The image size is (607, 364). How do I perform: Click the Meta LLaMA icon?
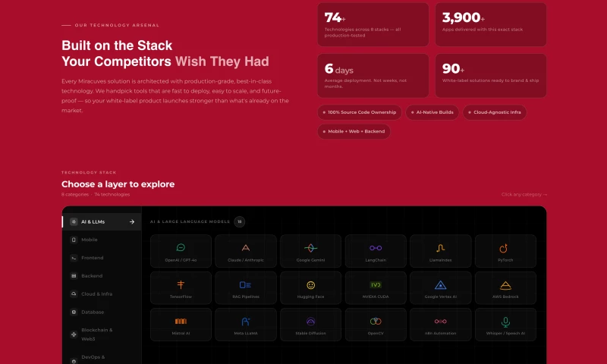[246, 321]
